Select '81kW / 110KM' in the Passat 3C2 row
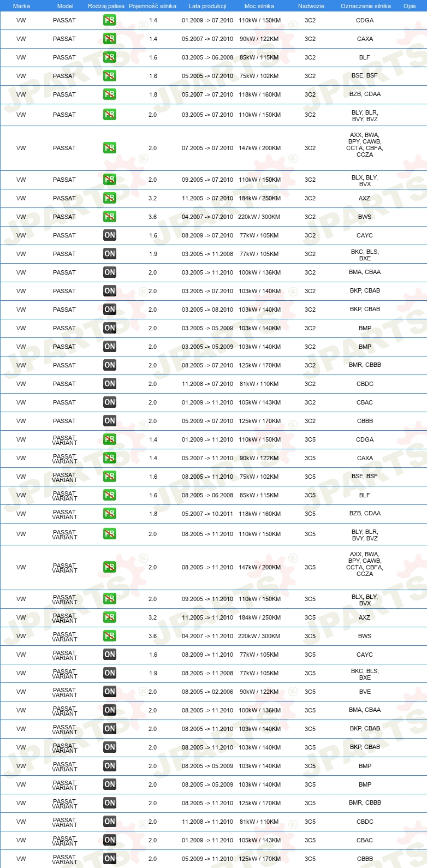 pyautogui.click(x=259, y=384)
